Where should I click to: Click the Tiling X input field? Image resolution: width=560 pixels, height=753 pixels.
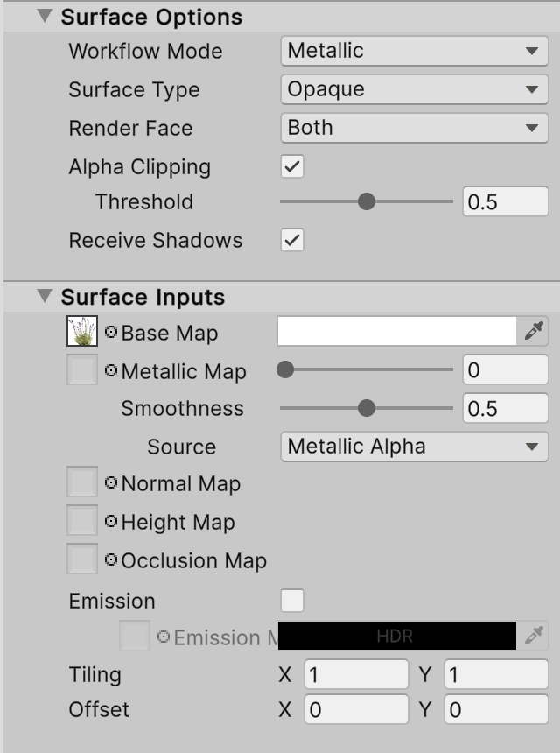coord(356,675)
